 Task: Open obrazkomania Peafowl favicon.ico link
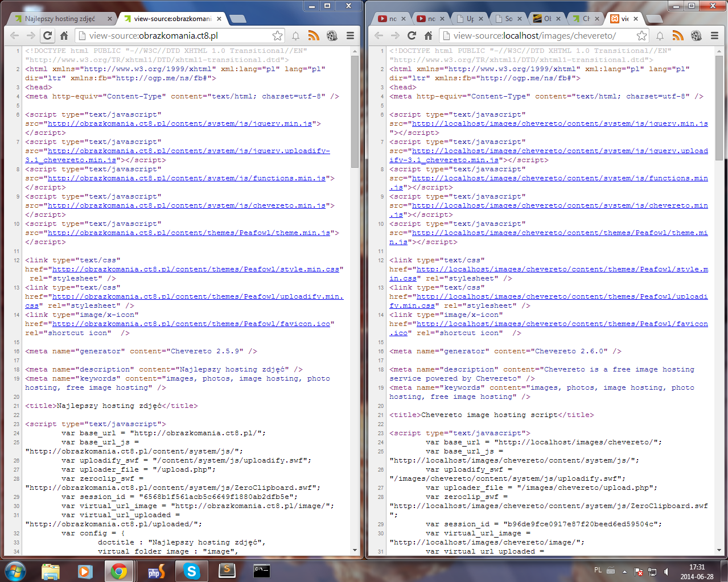pos(191,324)
